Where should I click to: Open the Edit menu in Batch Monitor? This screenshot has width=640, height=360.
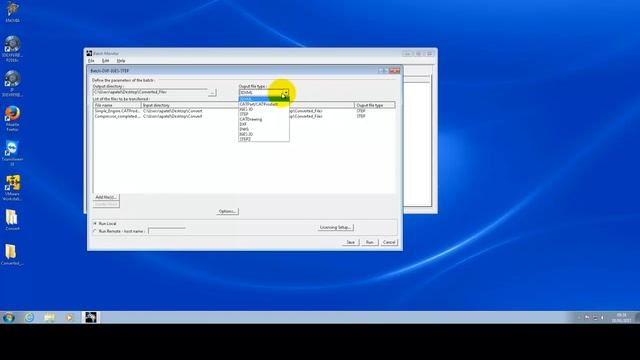pos(105,60)
